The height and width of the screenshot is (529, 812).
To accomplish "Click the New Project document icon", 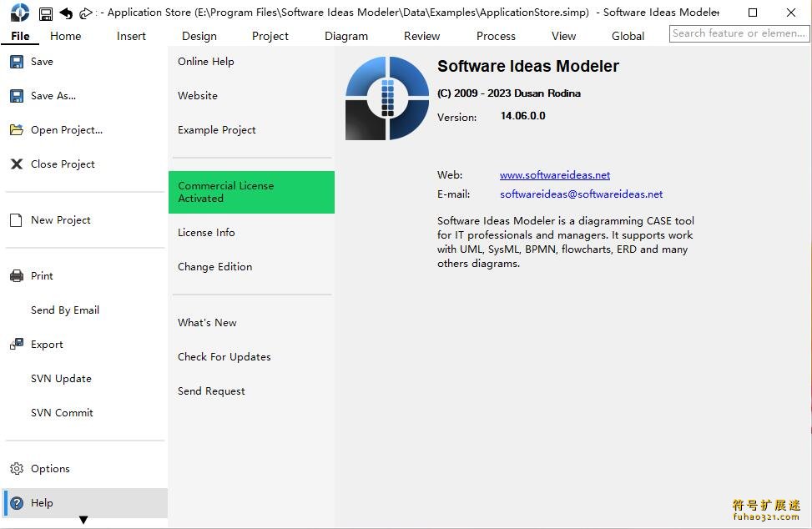I will click(x=15, y=219).
